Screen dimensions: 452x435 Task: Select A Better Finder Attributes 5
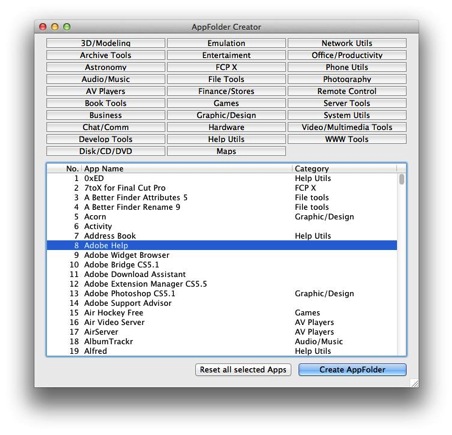[222, 198]
